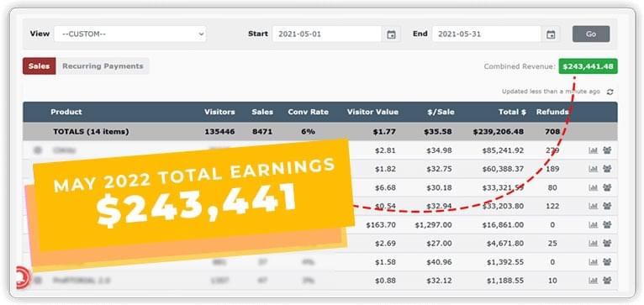
Task: Focus the Start date field 2021-05-01
Action: click(327, 34)
